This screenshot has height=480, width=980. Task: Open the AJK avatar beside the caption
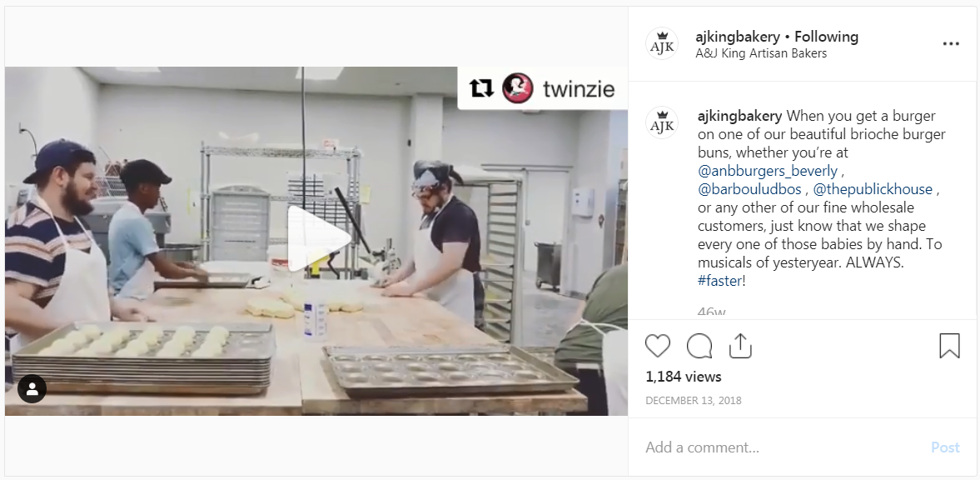[x=662, y=122]
